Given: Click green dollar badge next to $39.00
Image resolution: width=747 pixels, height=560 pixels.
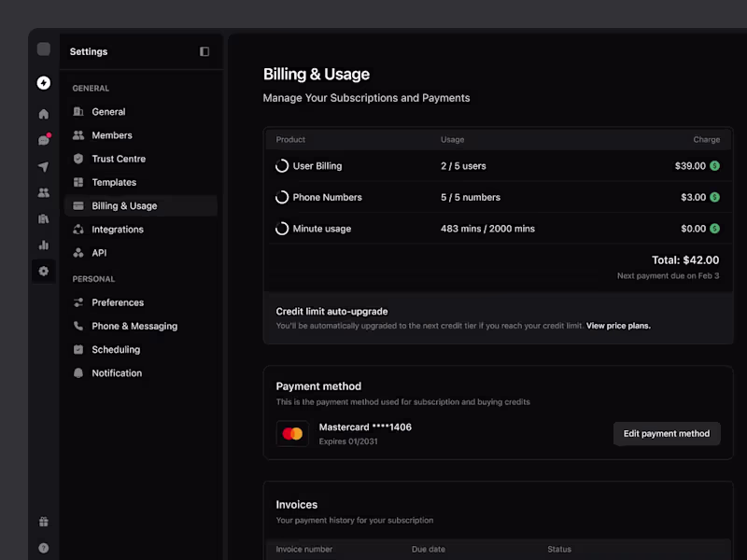Looking at the screenshot, I should pyautogui.click(x=714, y=166).
